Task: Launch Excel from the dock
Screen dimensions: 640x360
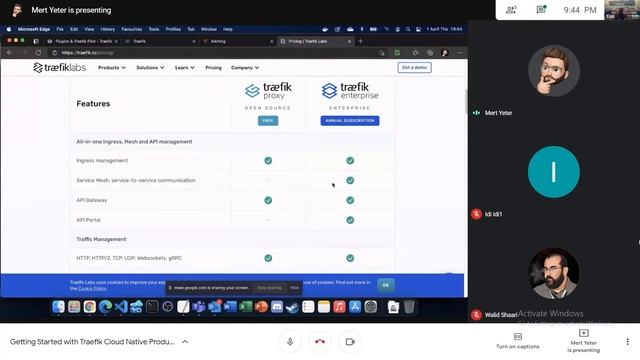Action: [245, 307]
